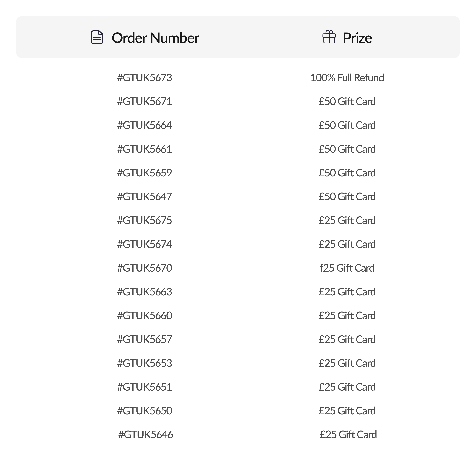Select order number #GTUK5657
This screenshot has width=476, height=462.
point(144,339)
